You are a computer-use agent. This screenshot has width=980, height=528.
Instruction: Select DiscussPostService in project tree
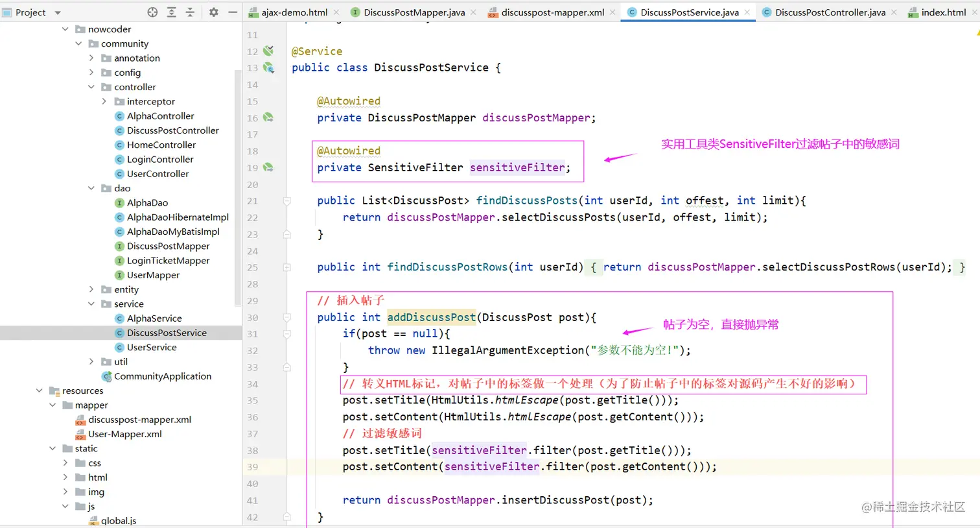coord(167,333)
